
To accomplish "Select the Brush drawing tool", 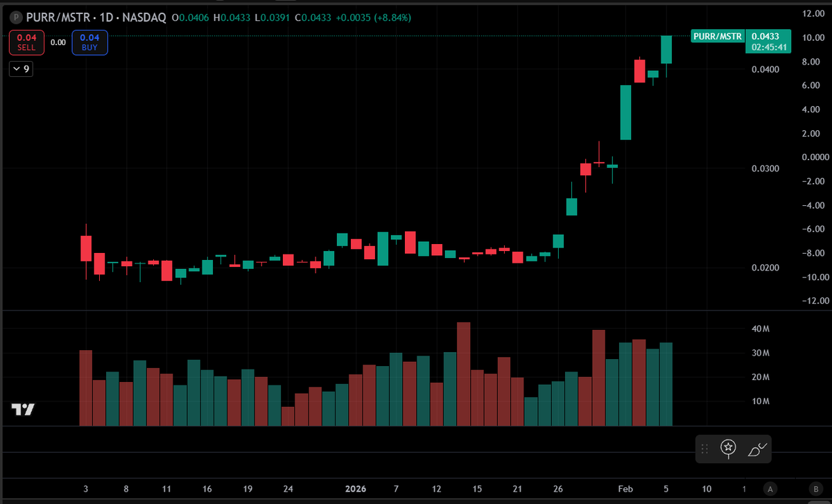I will point(756,449).
